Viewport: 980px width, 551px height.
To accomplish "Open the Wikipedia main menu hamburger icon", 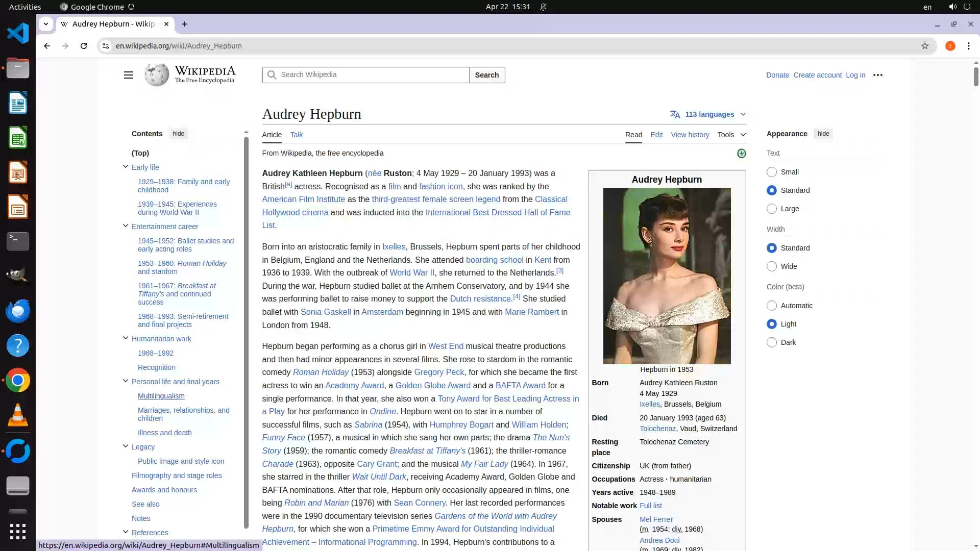I will click(x=128, y=75).
